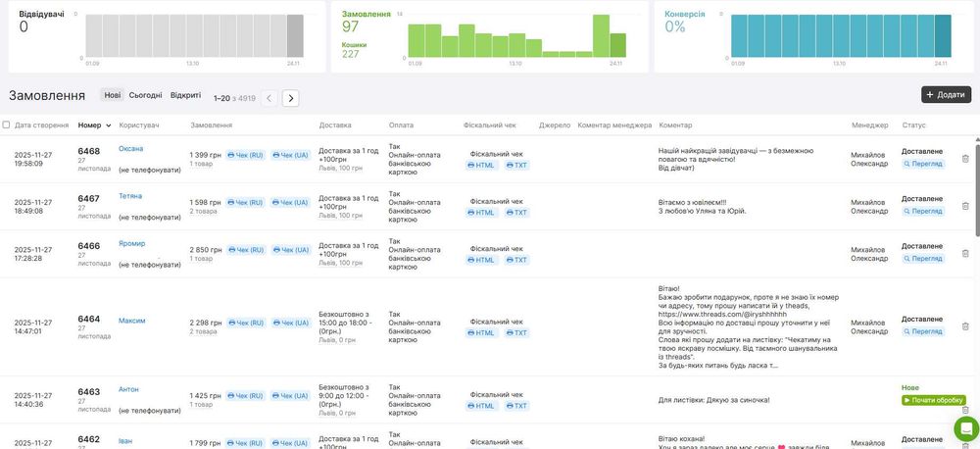Select the Нові orders tab
The height and width of the screenshot is (449, 980).
coord(113,95)
